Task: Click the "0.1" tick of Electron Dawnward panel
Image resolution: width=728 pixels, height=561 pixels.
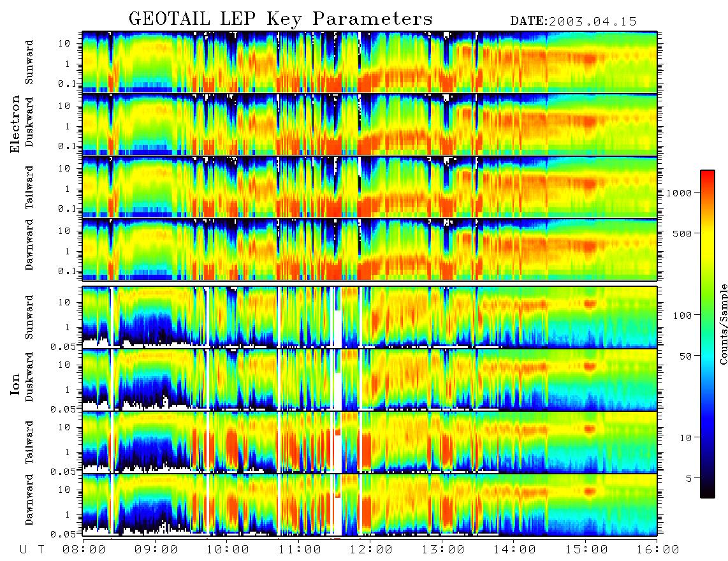Action: (68, 271)
